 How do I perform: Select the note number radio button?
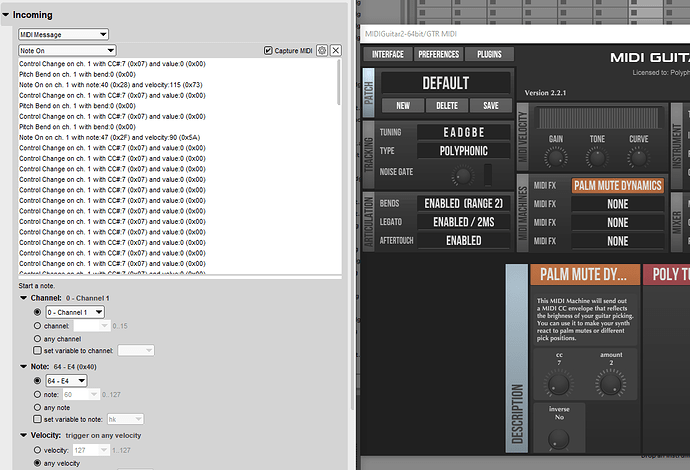point(37,395)
